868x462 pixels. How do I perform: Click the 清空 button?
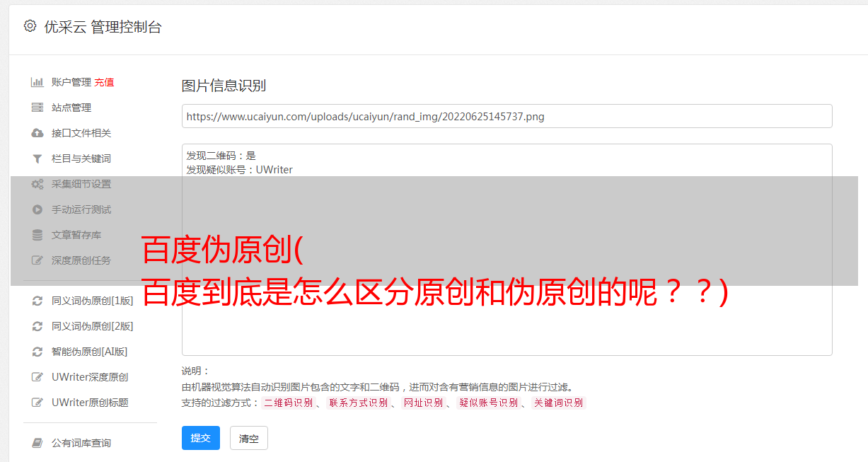click(x=249, y=439)
